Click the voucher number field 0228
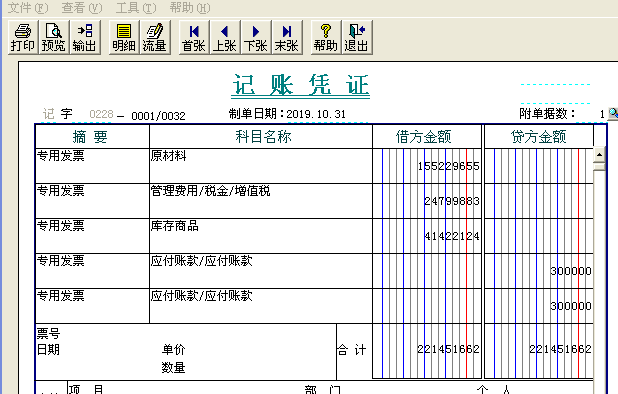The width and height of the screenshot is (618, 394). tap(101, 114)
